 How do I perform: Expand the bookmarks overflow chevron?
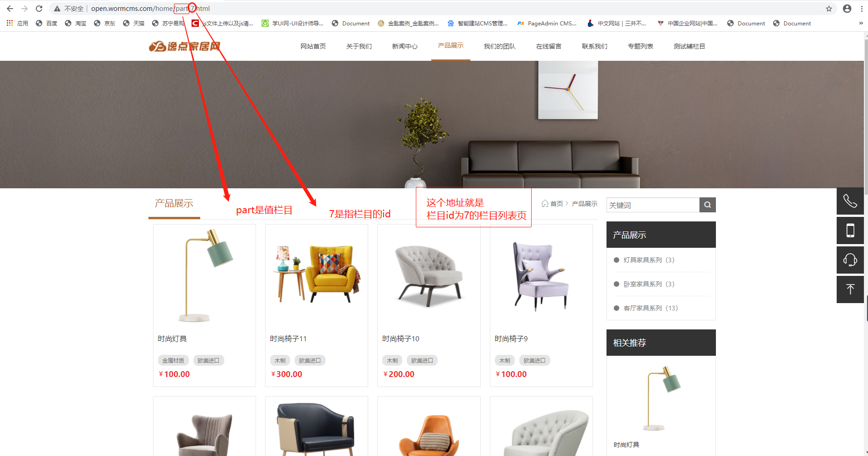coord(861,23)
